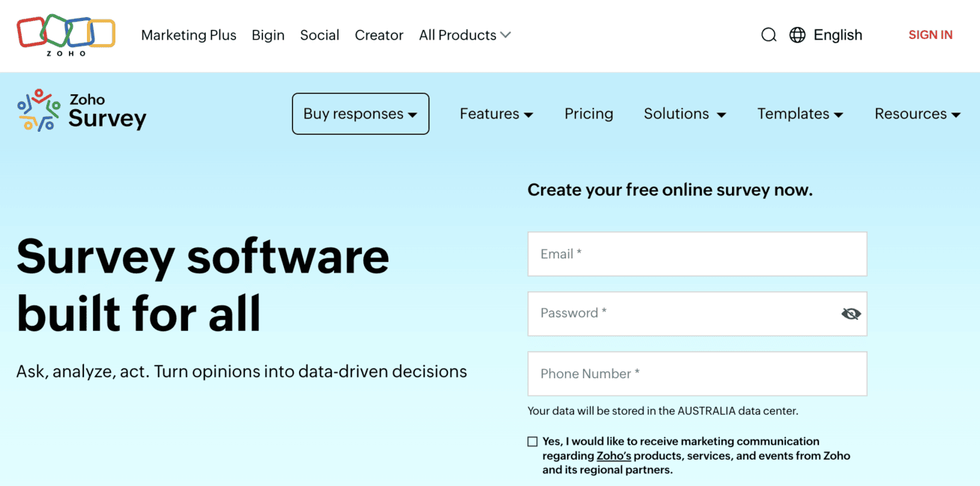Open the Resources dropdown
The image size is (980, 486).
coord(917,114)
